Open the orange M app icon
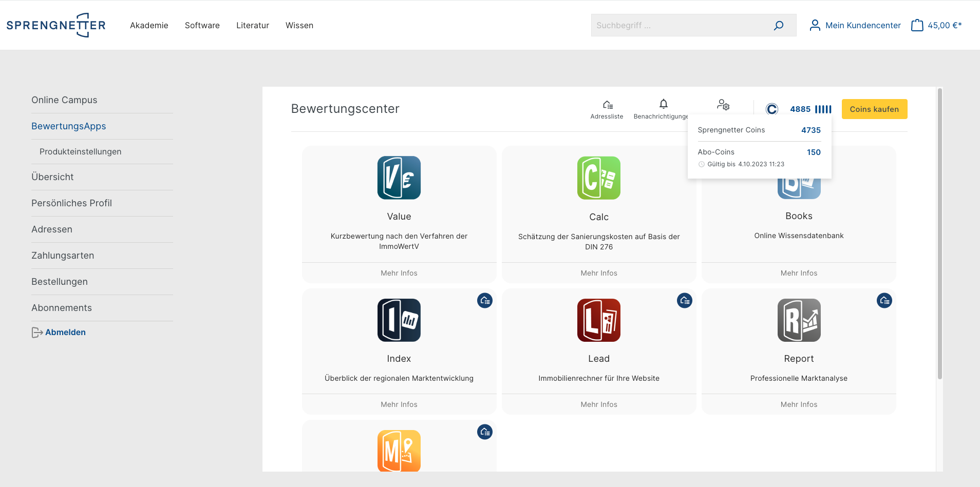This screenshot has height=487, width=980. (399, 451)
